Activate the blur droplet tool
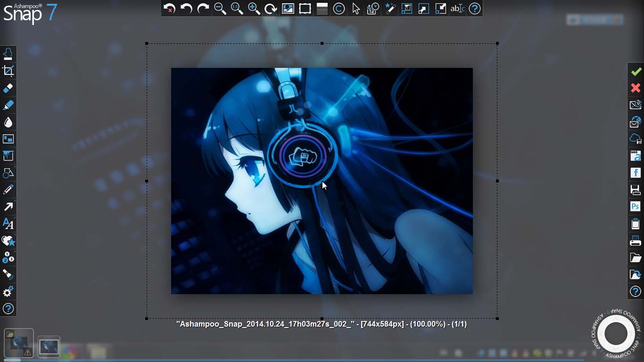Screen dimensions: 644x362 coord(8,122)
